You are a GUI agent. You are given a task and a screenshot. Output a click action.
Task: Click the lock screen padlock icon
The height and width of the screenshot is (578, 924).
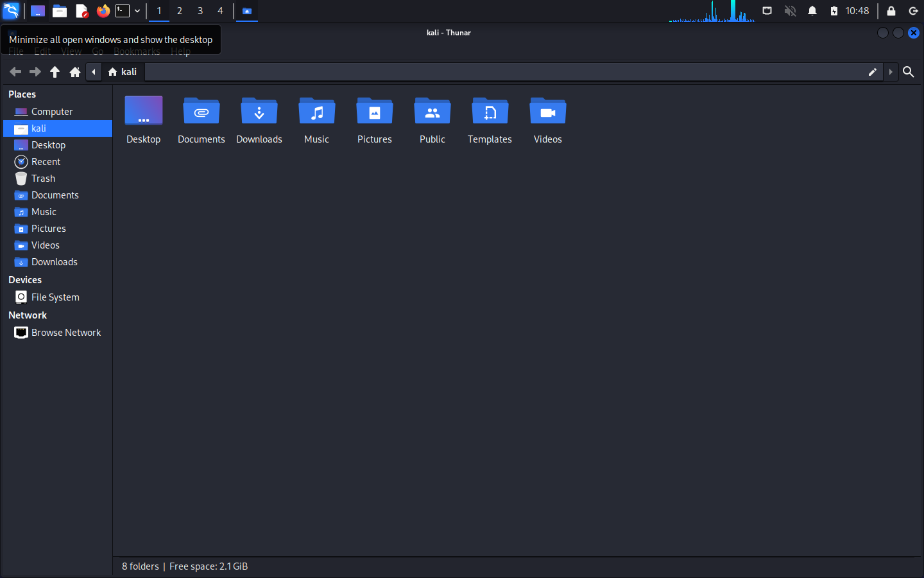(891, 11)
